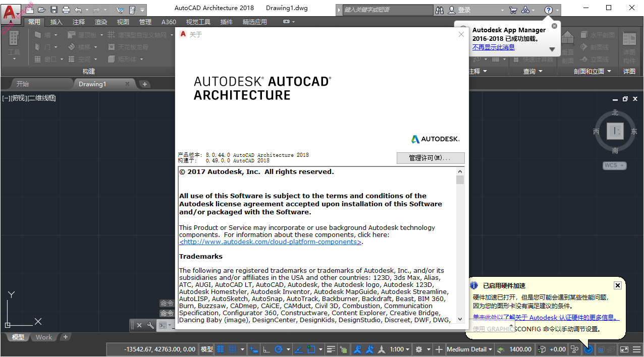
Task: Save the drawing with the floppy disk icon
Action: point(54,10)
